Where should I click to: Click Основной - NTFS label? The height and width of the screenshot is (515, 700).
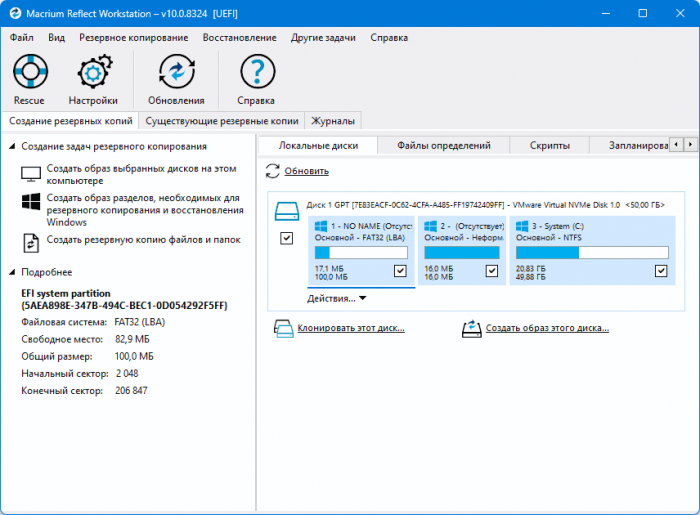point(549,237)
